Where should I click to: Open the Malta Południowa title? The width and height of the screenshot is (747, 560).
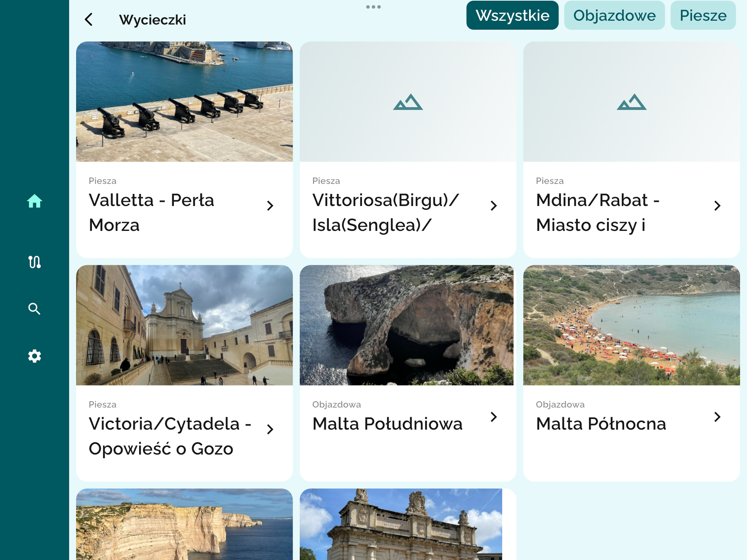coord(387,424)
